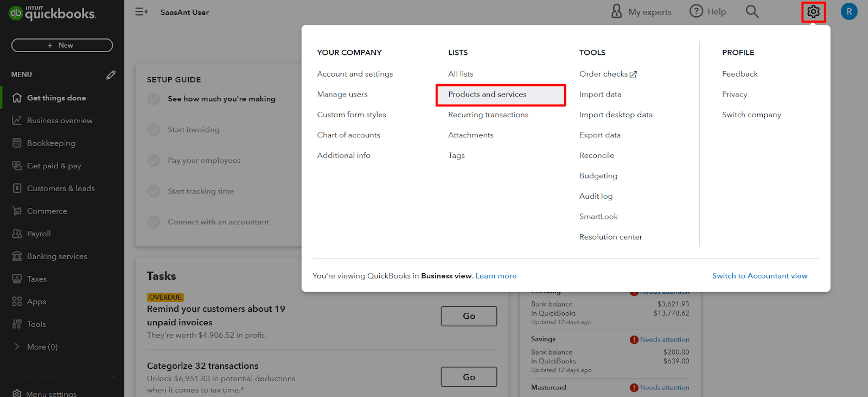Open SmartLook
The height and width of the screenshot is (397, 868).
(598, 217)
